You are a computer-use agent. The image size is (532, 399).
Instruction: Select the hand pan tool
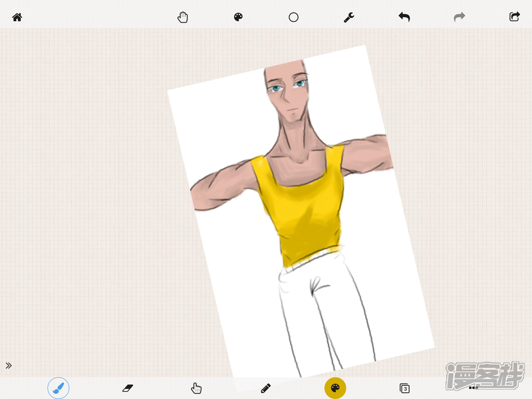pos(183,17)
